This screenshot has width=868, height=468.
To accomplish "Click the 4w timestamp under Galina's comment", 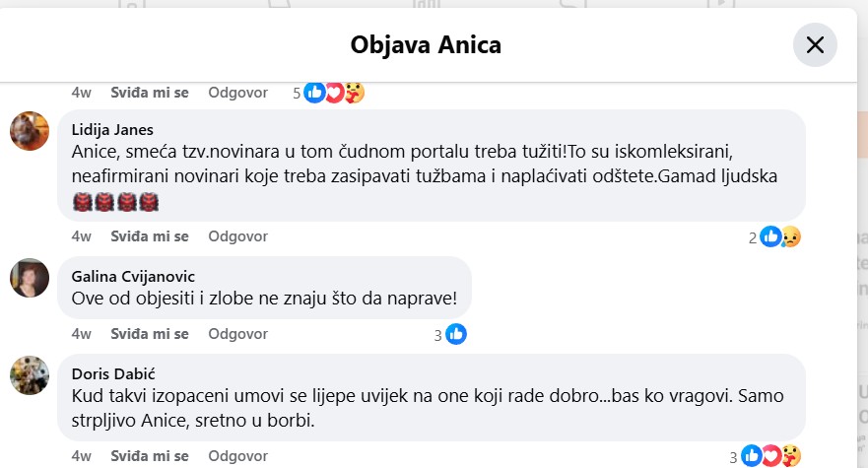I will pyautogui.click(x=82, y=334).
